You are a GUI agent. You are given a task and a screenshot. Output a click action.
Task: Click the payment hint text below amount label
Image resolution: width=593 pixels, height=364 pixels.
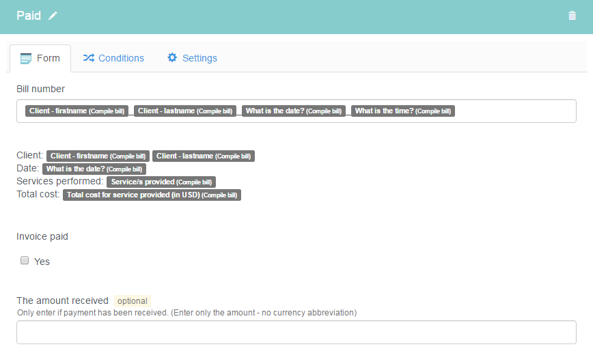point(187,313)
